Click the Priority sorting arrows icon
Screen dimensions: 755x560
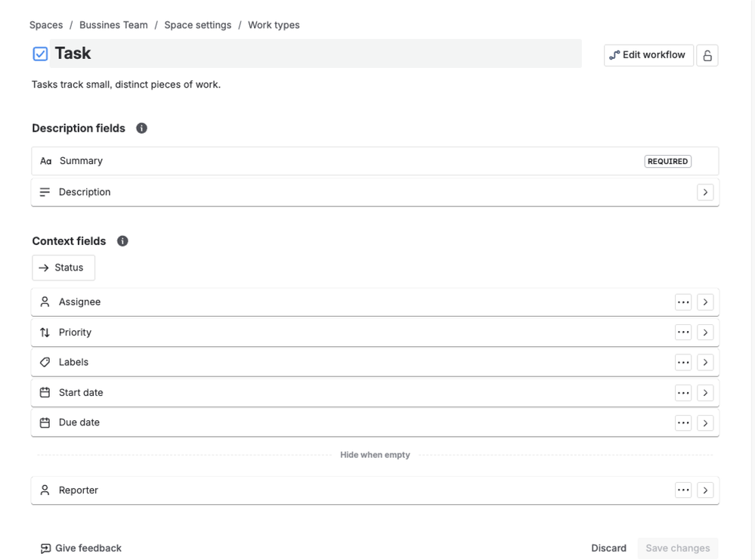[x=46, y=332]
